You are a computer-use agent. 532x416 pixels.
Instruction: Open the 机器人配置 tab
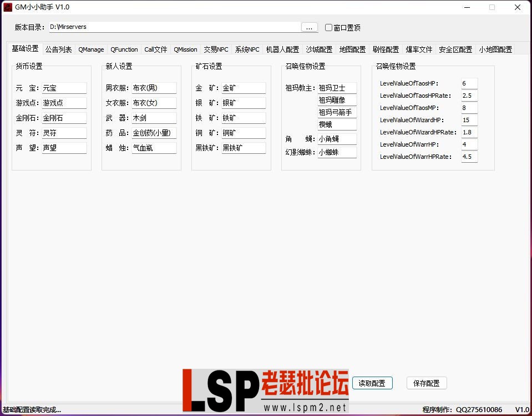pos(282,49)
